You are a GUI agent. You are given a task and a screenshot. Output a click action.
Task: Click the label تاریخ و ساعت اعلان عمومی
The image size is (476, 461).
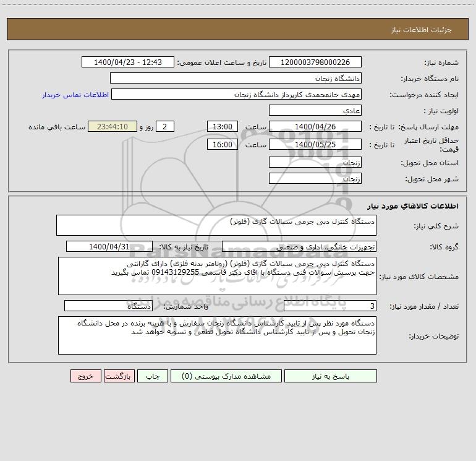pyautogui.click(x=222, y=62)
